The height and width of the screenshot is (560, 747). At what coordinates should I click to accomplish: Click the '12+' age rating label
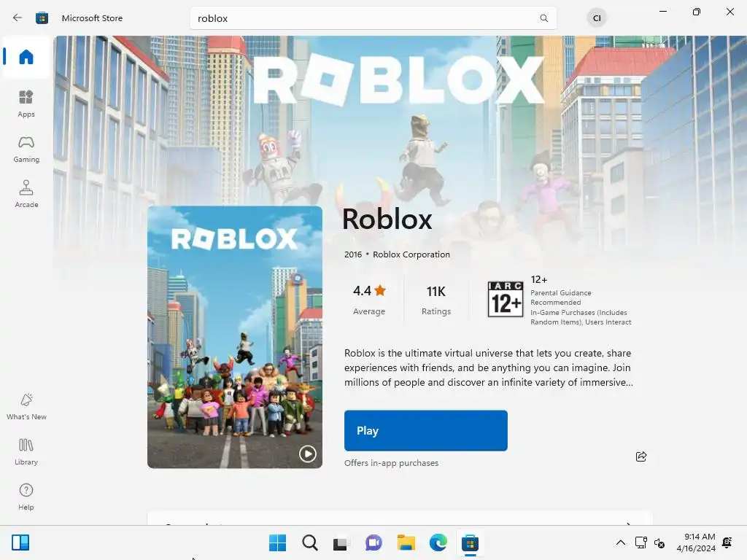coord(539,279)
